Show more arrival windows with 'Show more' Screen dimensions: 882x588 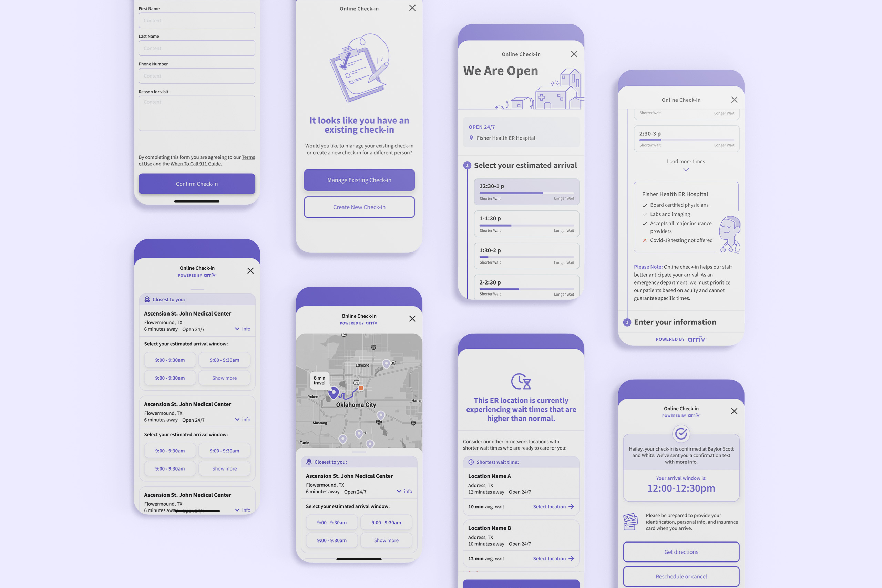[x=224, y=377]
